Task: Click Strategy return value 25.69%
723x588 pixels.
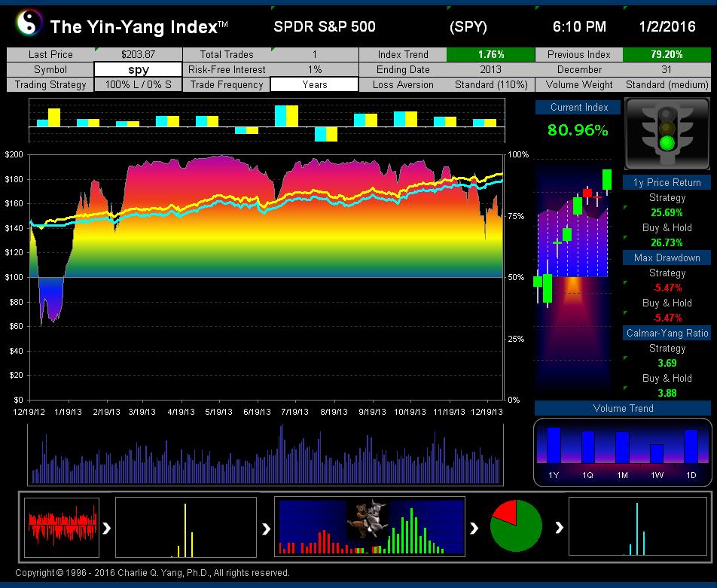Action: pyautogui.click(x=667, y=212)
